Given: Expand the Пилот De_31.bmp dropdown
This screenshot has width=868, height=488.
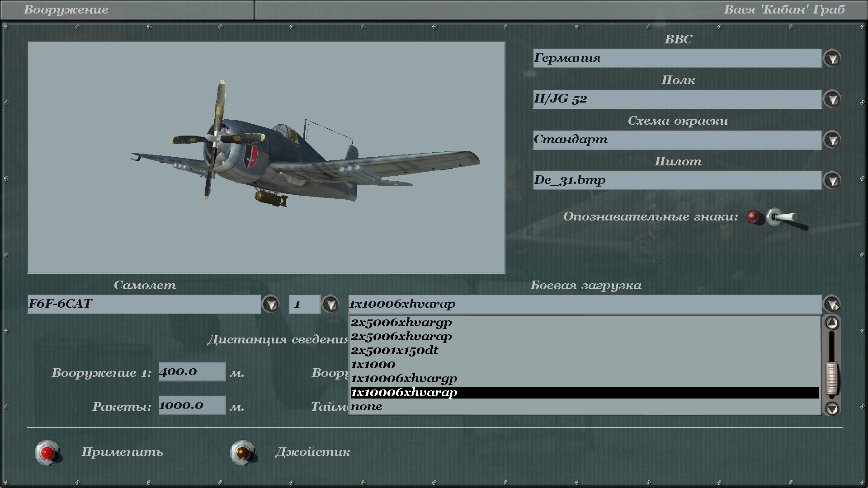Looking at the screenshot, I should [x=832, y=180].
